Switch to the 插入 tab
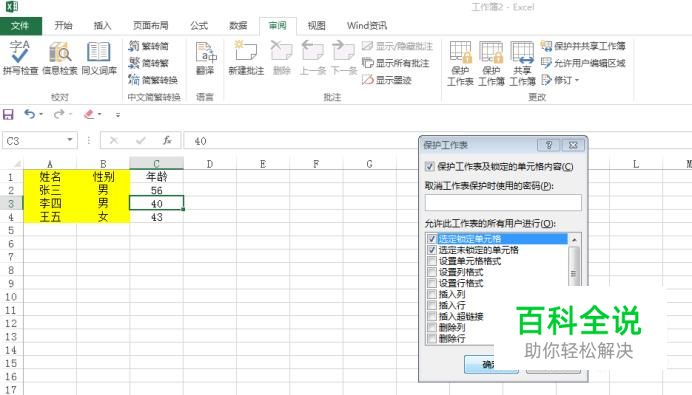692x395 pixels. 102,26
